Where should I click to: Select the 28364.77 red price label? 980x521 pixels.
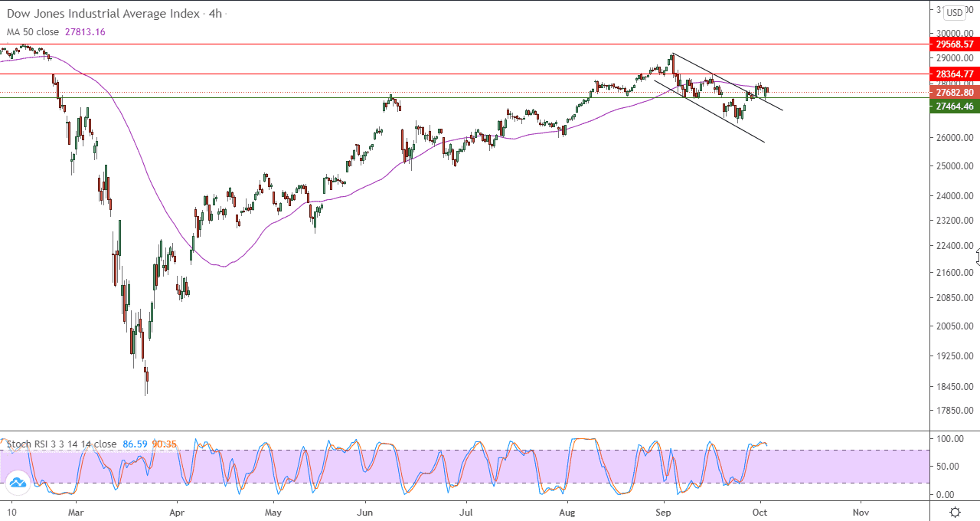(x=954, y=74)
